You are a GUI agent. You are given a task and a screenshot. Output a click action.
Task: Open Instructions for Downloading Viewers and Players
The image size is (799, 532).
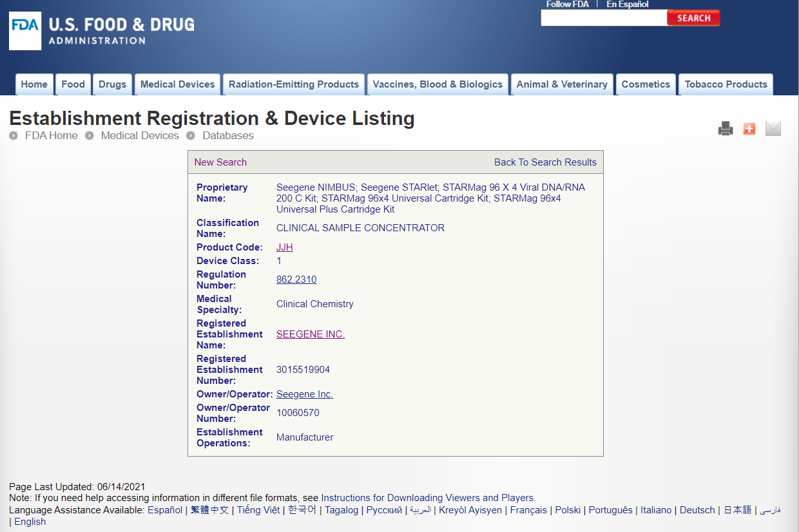click(x=428, y=498)
